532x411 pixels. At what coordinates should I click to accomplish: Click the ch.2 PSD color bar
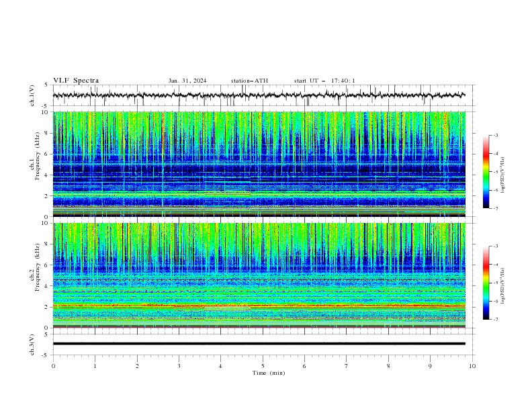coord(486,283)
